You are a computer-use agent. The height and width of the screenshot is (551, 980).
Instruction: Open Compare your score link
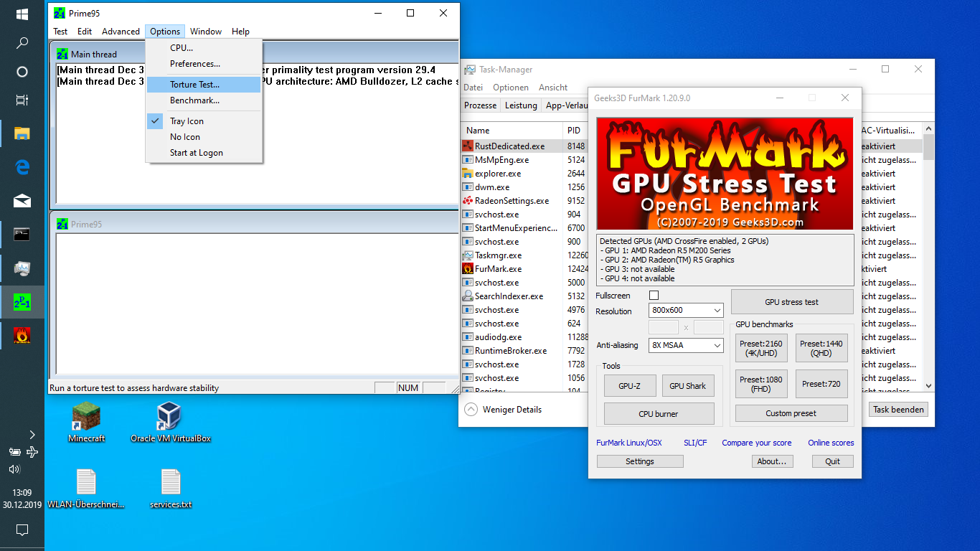757,443
